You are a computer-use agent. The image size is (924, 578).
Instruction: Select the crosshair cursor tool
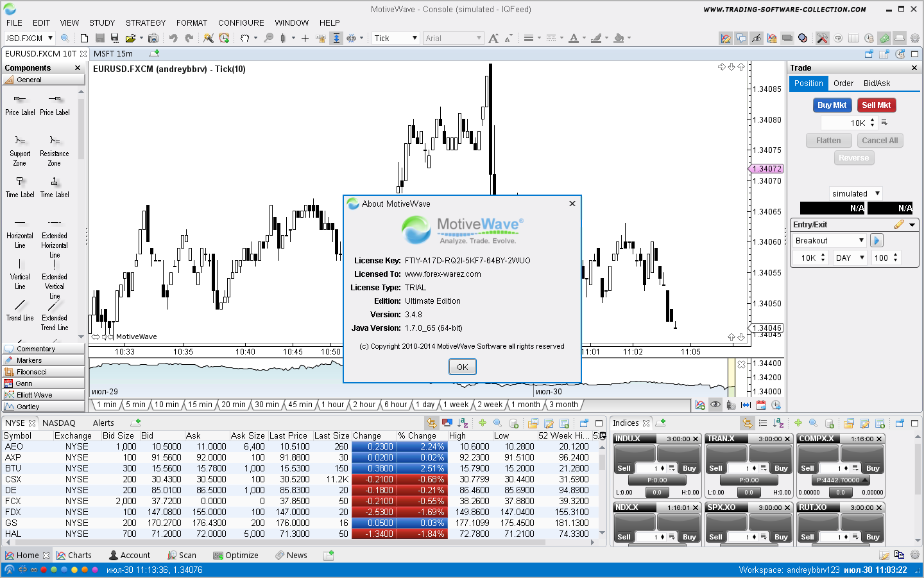305,39
